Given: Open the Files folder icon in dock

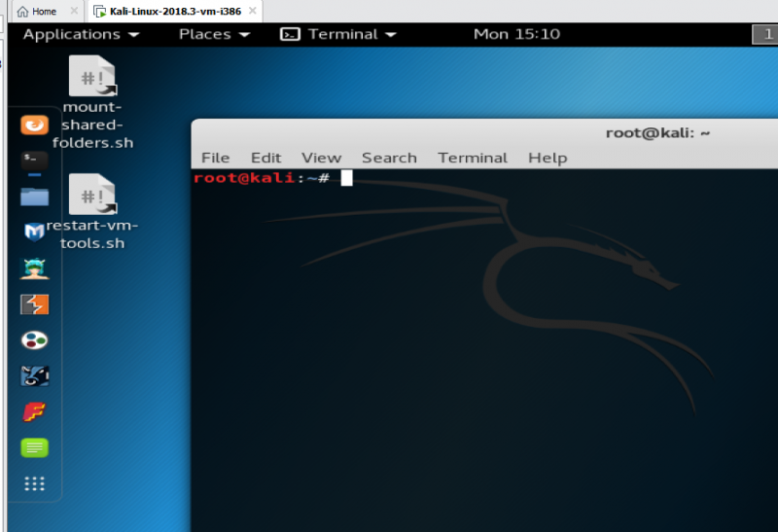Looking at the screenshot, I should point(34,196).
